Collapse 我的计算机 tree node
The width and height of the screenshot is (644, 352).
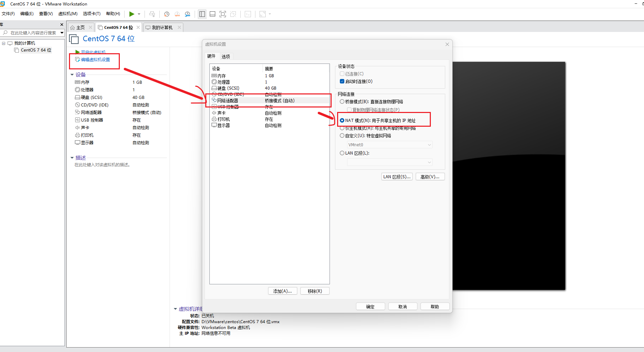(4, 43)
